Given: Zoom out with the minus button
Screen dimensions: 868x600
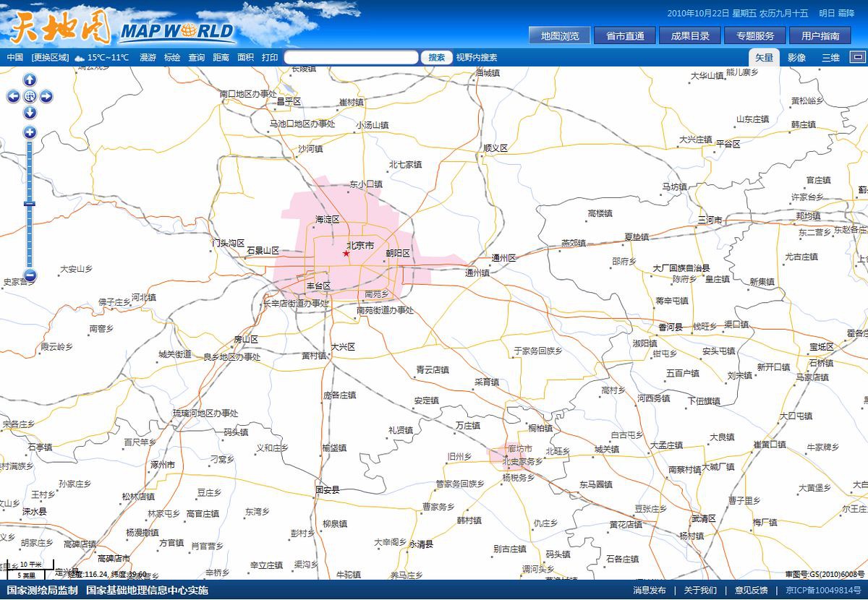Looking at the screenshot, I should [x=30, y=275].
